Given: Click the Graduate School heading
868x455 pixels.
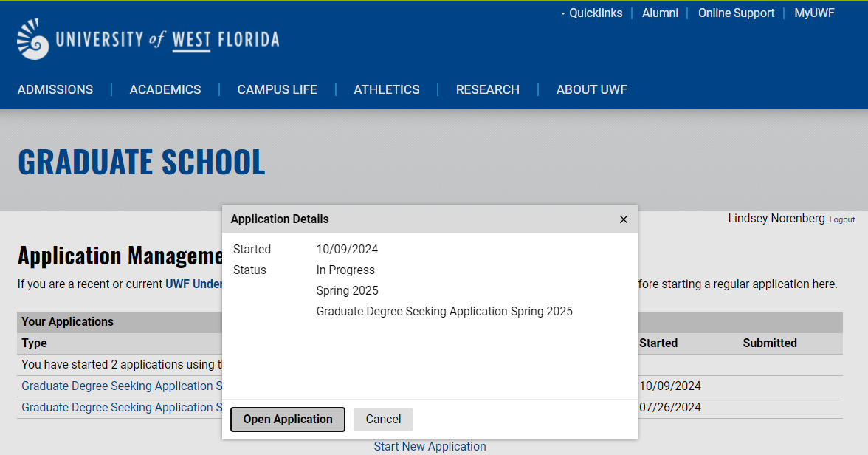Looking at the screenshot, I should pyautogui.click(x=142, y=162).
